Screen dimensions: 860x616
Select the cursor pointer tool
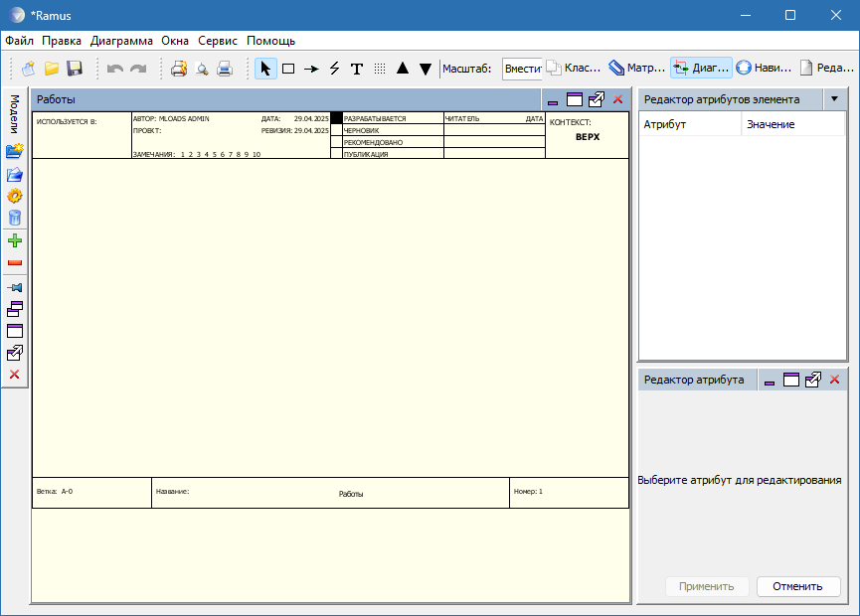point(265,69)
